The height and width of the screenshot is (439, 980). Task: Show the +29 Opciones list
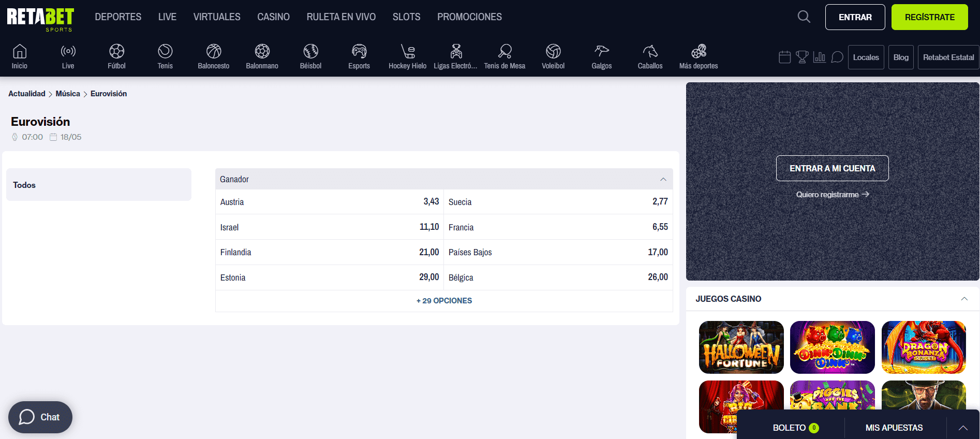tap(444, 301)
